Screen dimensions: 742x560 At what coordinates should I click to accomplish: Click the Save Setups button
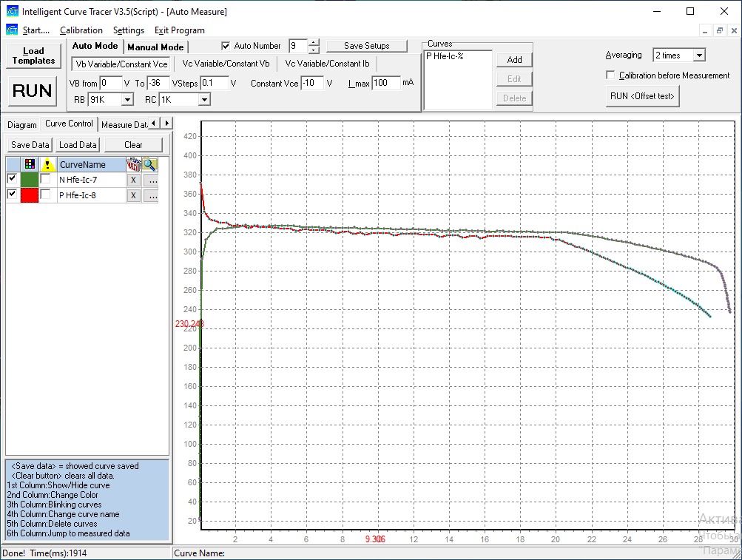pos(366,46)
